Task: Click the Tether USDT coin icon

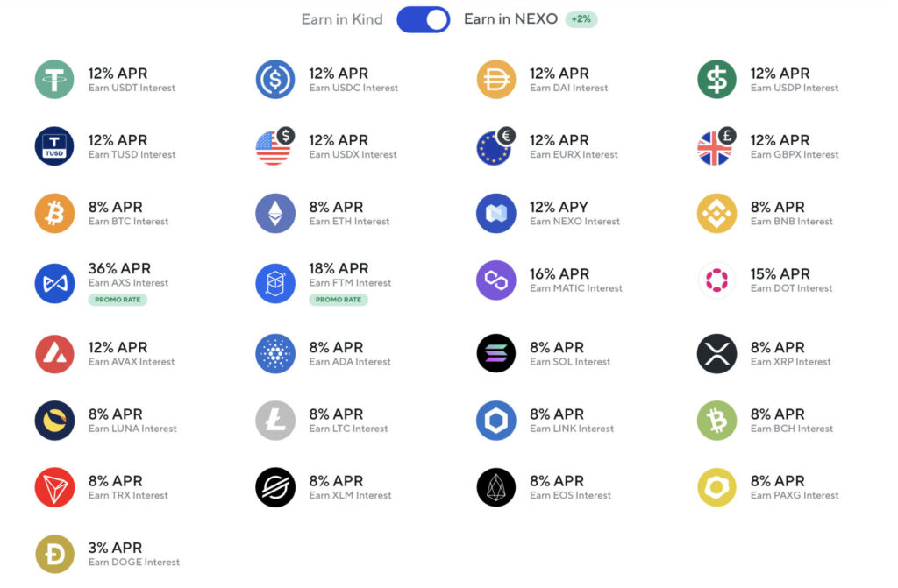Action: pos(54,79)
